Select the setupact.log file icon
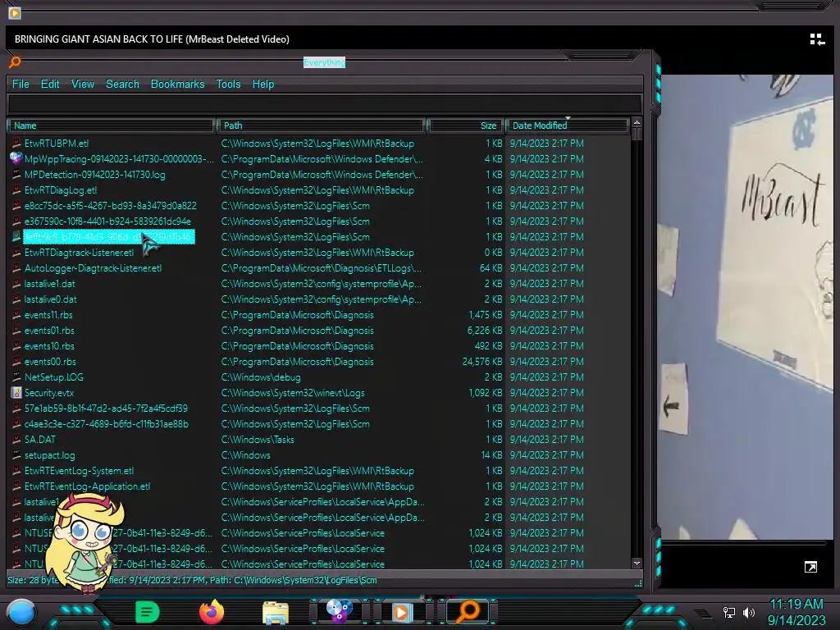 (x=16, y=454)
